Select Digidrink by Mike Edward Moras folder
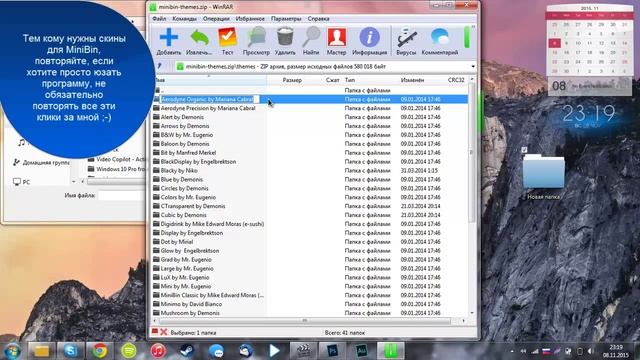The image size is (640, 360). 310,224
